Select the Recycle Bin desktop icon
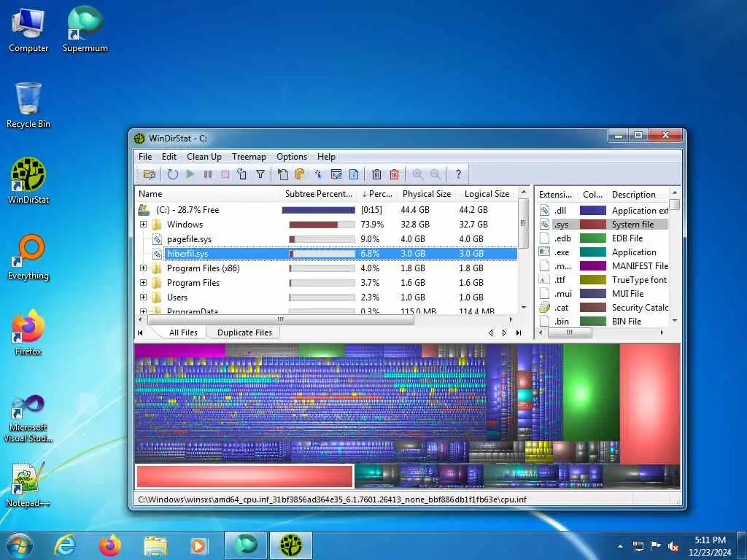Screen dimensions: 747x560 pyautogui.click(x=28, y=106)
